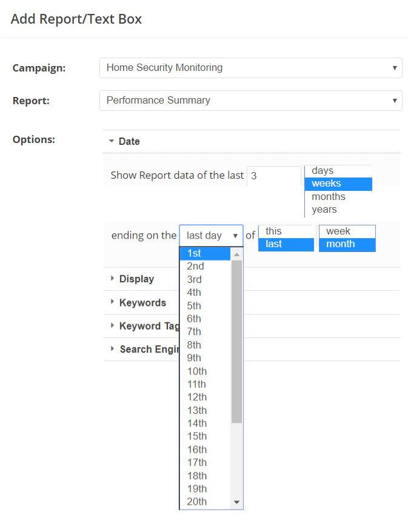This screenshot has width=408, height=532.
Task: Click the day list scrollbar thumb
Action: (x=236, y=339)
